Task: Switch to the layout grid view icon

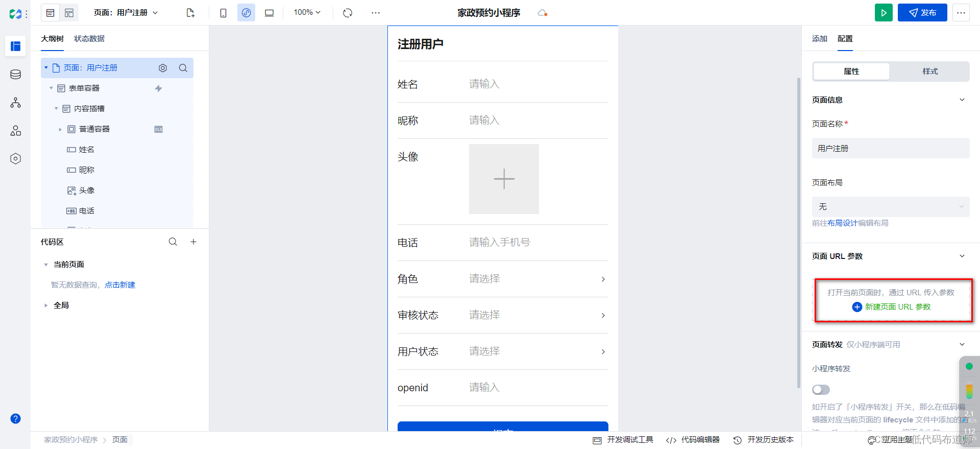Action: tap(69, 13)
